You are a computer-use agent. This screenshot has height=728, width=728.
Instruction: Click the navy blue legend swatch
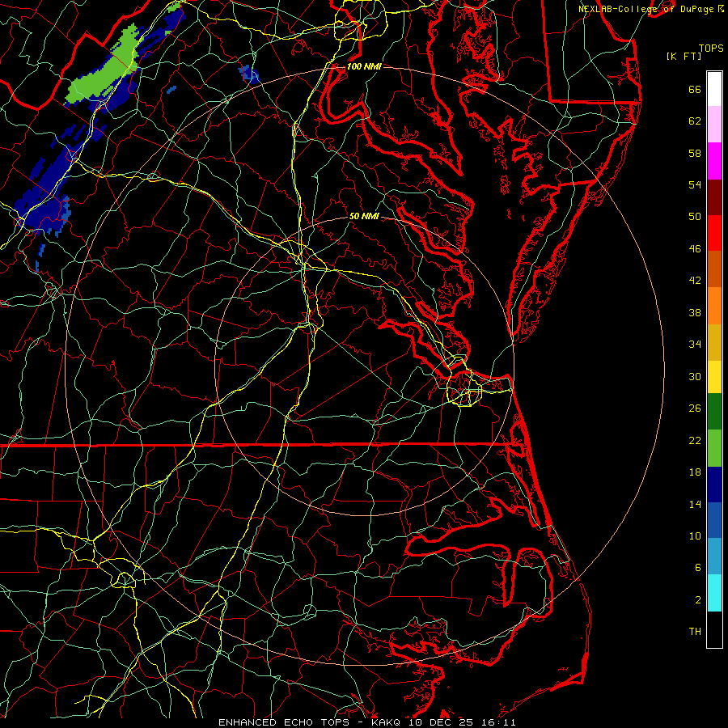714,485
